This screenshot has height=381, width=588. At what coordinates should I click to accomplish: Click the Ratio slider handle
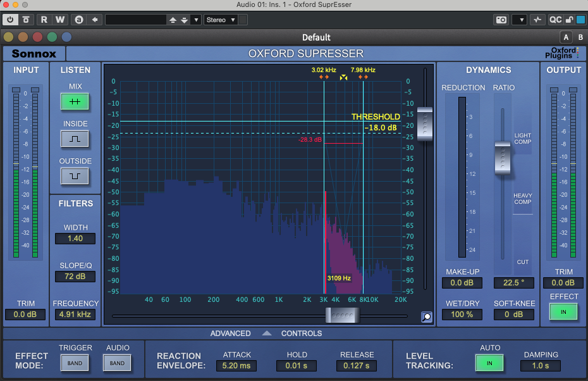point(502,158)
